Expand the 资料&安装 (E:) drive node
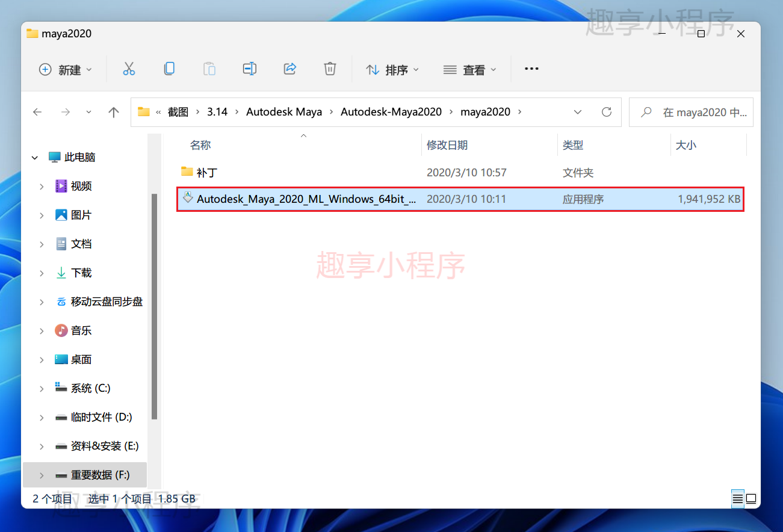 click(42, 447)
